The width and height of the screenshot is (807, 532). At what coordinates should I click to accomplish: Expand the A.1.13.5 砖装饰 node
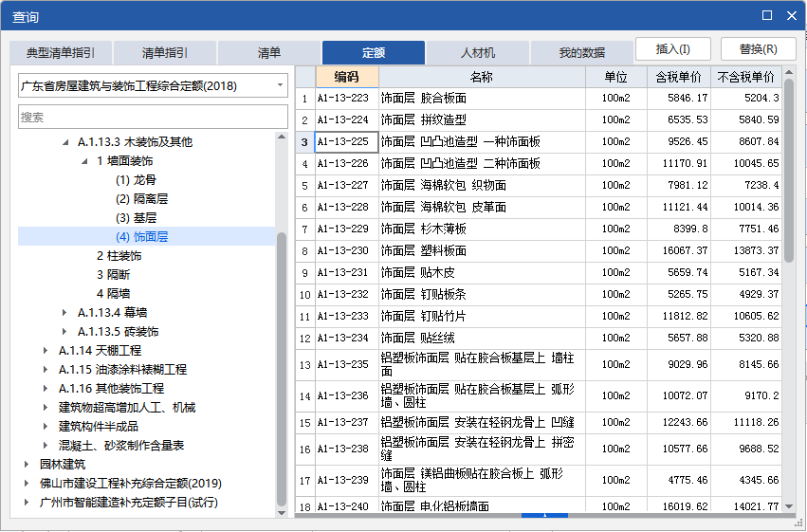pyautogui.click(x=64, y=331)
